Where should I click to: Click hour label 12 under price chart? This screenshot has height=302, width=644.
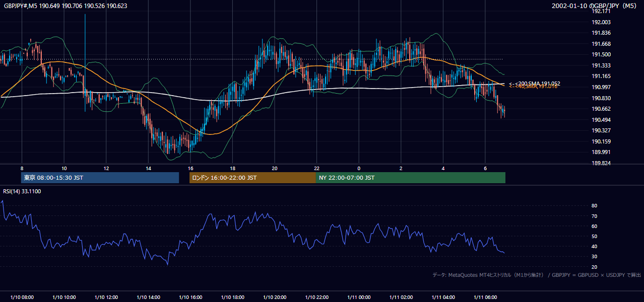pos(106,168)
